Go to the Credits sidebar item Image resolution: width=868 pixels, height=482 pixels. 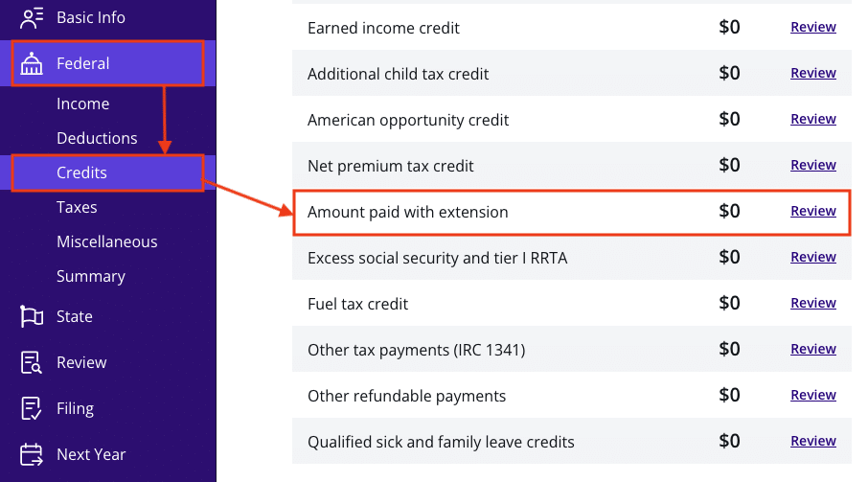point(81,172)
